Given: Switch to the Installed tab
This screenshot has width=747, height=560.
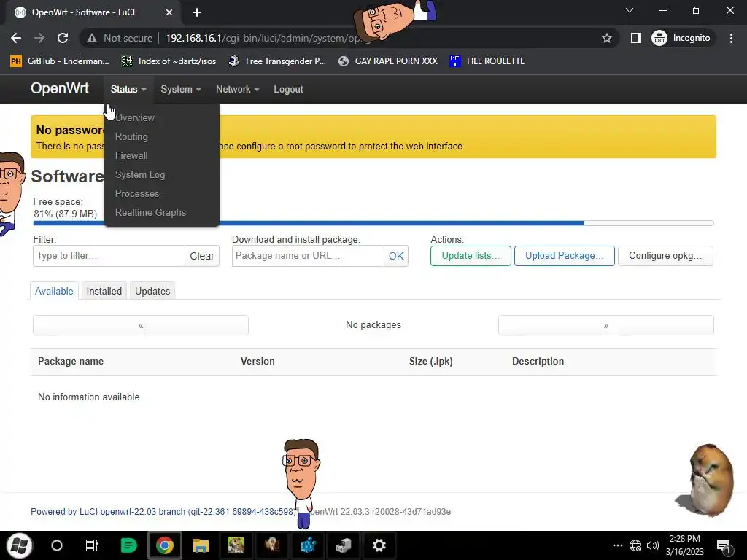Looking at the screenshot, I should coord(104,291).
